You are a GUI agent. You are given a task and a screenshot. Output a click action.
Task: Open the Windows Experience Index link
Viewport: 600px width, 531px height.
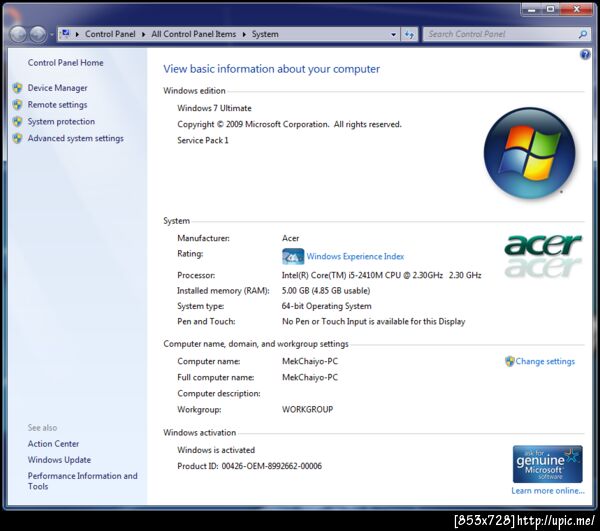click(355, 257)
